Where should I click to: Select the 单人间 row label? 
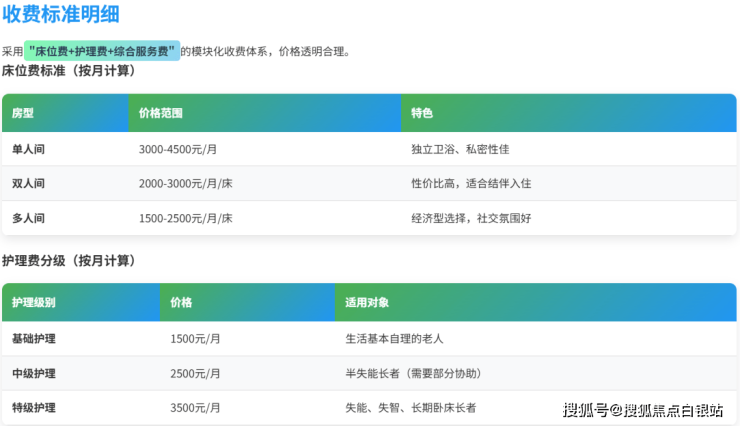click(x=28, y=149)
